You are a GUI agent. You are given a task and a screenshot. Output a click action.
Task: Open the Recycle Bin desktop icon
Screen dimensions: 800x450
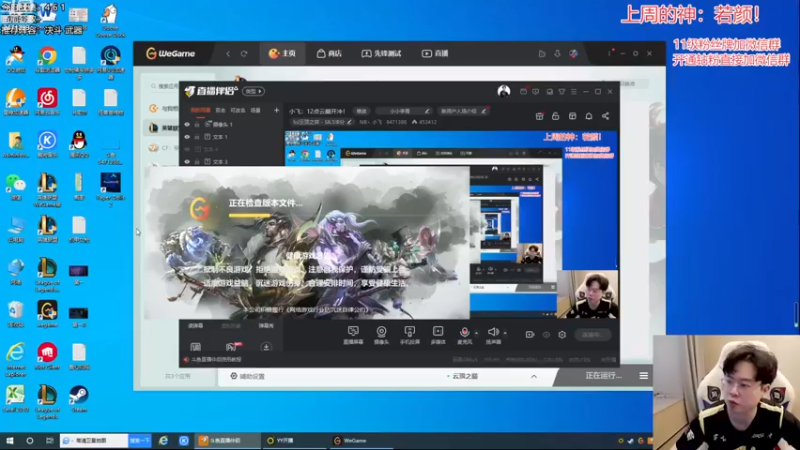16,314
